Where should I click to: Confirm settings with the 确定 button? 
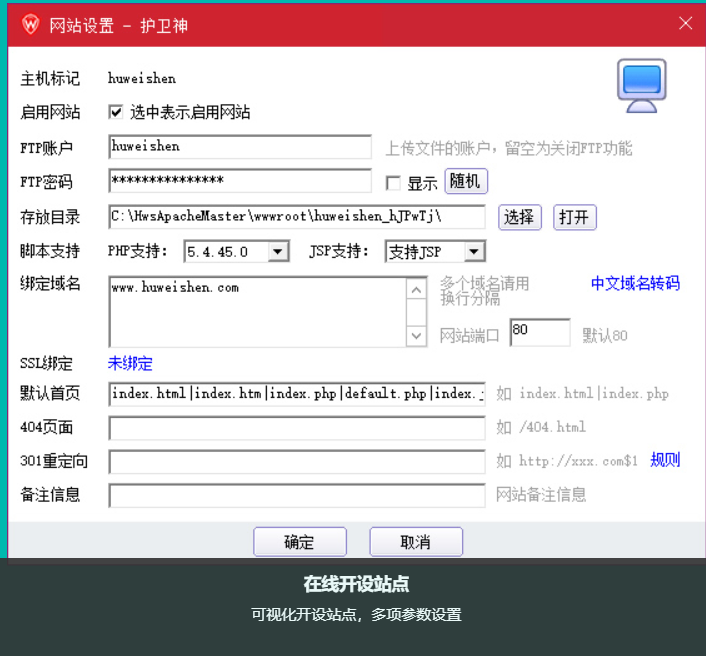[x=299, y=542]
